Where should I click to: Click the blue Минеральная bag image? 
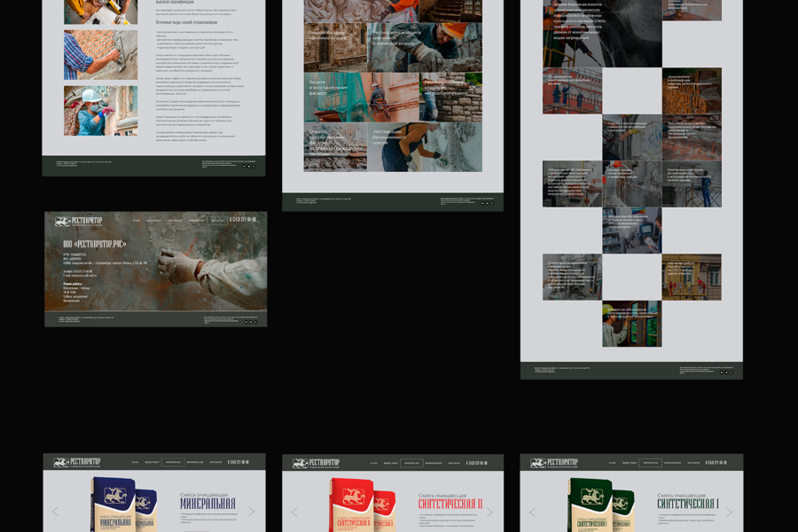pyautogui.click(x=123, y=505)
